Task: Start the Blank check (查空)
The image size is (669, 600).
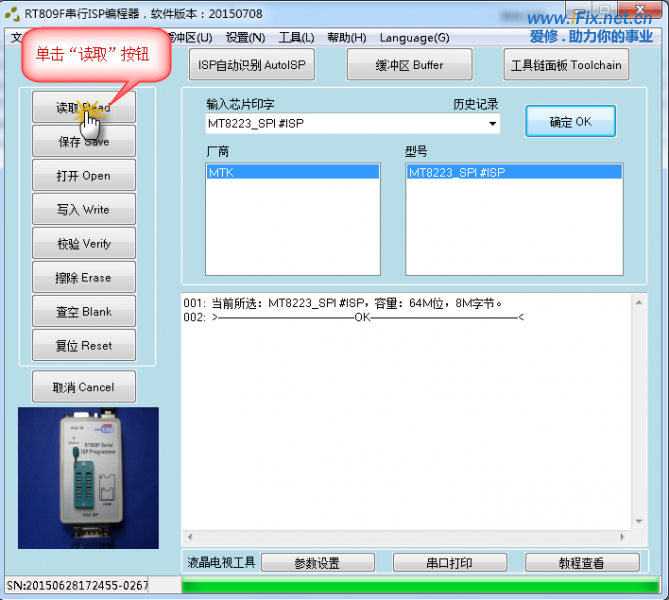Action: 83,312
